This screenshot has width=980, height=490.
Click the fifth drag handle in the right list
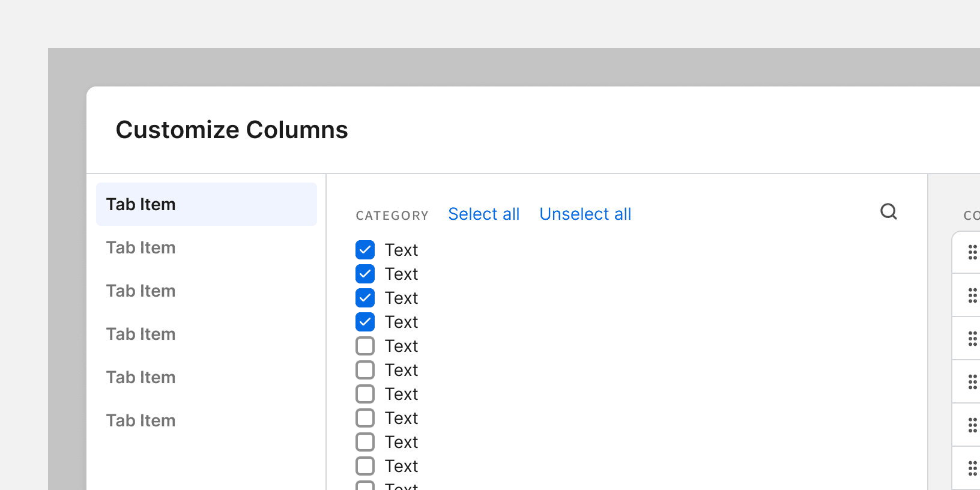(x=972, y=425)
